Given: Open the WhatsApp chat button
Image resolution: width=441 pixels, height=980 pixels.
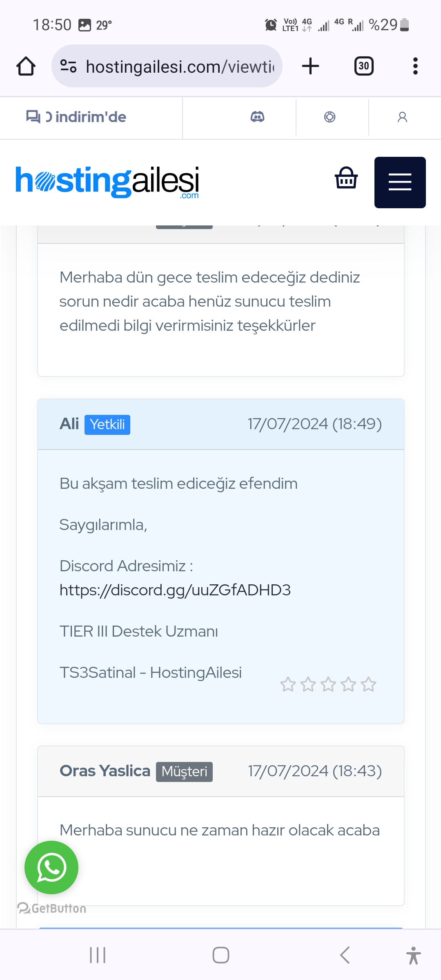Looking at the screenshot, I should pos(51,868).
